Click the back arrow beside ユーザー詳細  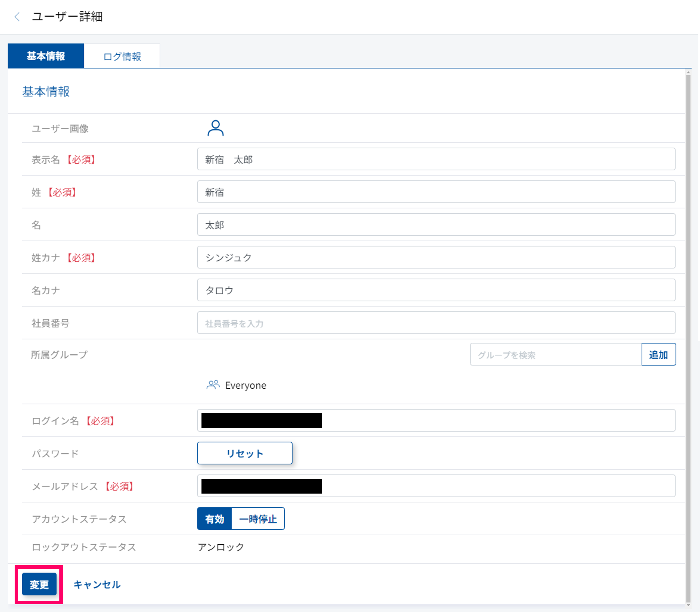[x=17, y=16]
